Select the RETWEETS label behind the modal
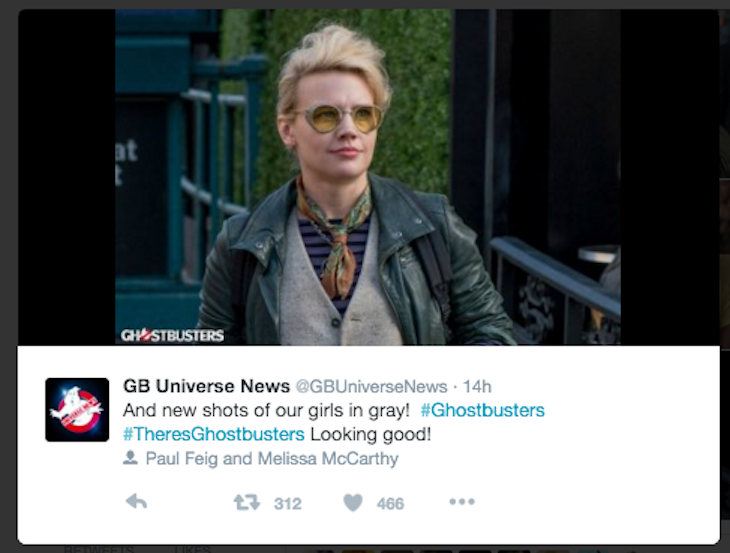The image size is (730, 553). [99, 549]
